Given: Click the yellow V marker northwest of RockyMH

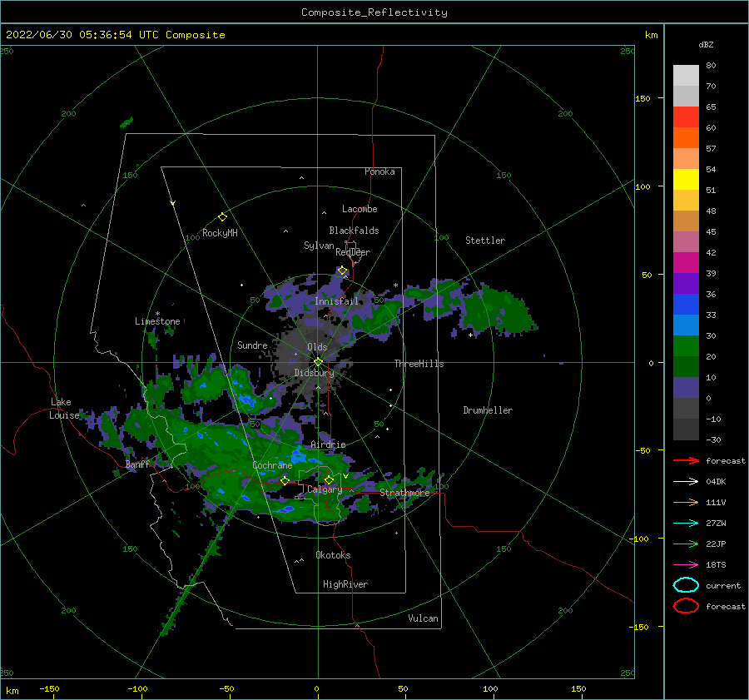Looking at the screenshot, I should point(172,203).
